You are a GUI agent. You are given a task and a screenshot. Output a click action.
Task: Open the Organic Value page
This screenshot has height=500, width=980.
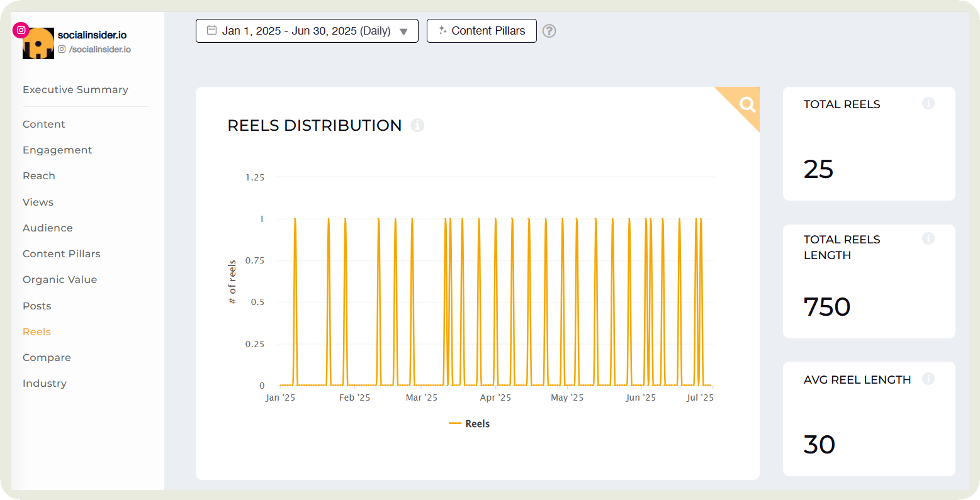[60, 280]
